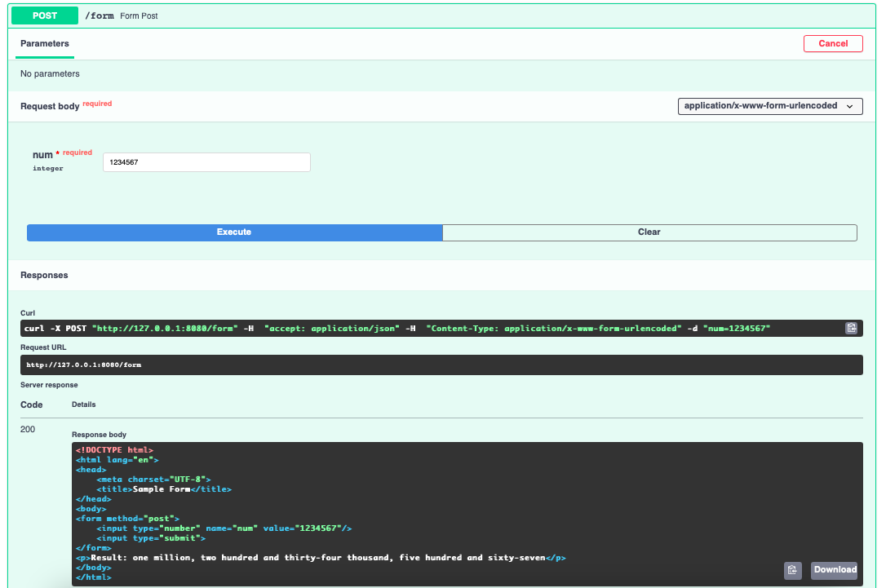This screenshot has width=886, height=588.
Task: Click the 200 response code
Action: [x=28, y=429]
